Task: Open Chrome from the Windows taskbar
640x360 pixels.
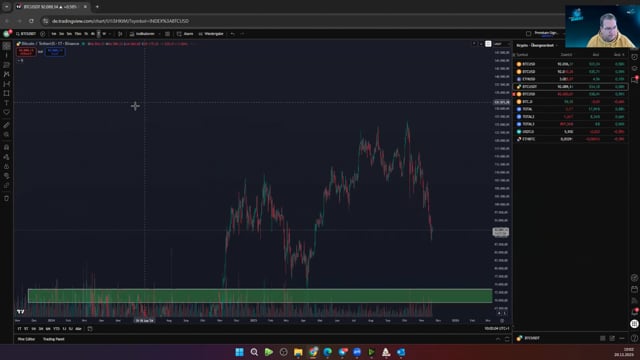Action: [313, 352]
